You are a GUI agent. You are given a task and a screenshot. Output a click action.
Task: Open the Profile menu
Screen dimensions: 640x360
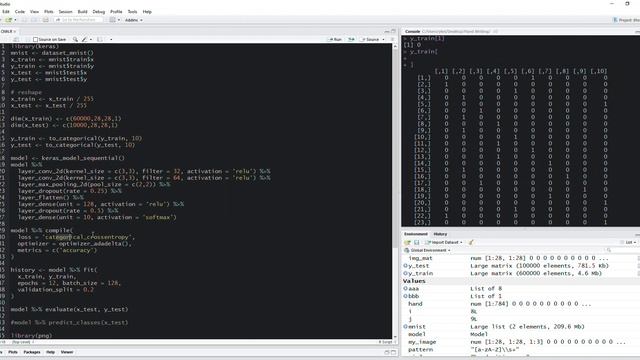point(116,12)
